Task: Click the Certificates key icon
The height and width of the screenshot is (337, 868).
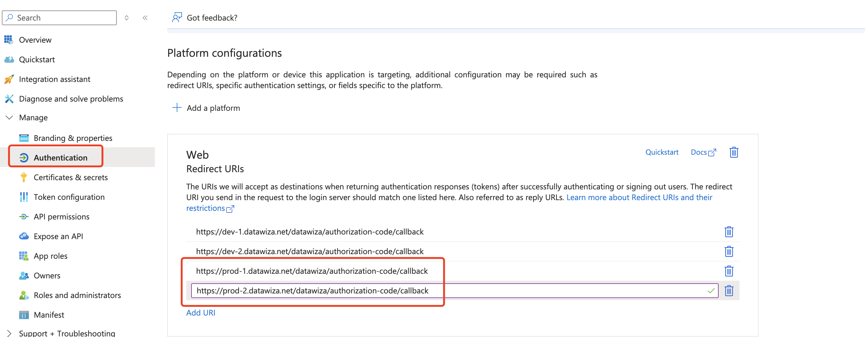Action: [24, 178]
